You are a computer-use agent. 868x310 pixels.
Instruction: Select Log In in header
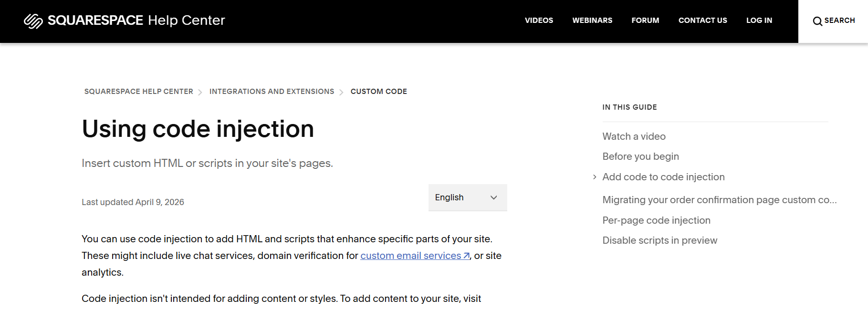[759, 21]
